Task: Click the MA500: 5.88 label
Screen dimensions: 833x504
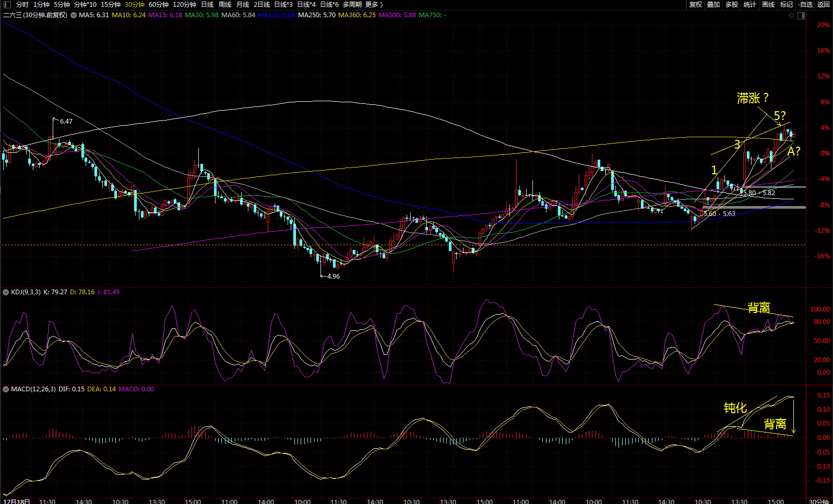Action: (x=397, y=15)
